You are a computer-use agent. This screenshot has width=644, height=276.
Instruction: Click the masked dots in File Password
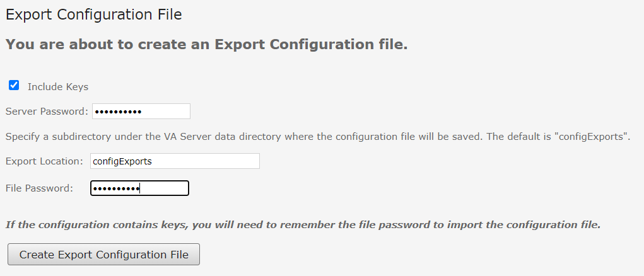coord(116,188)
